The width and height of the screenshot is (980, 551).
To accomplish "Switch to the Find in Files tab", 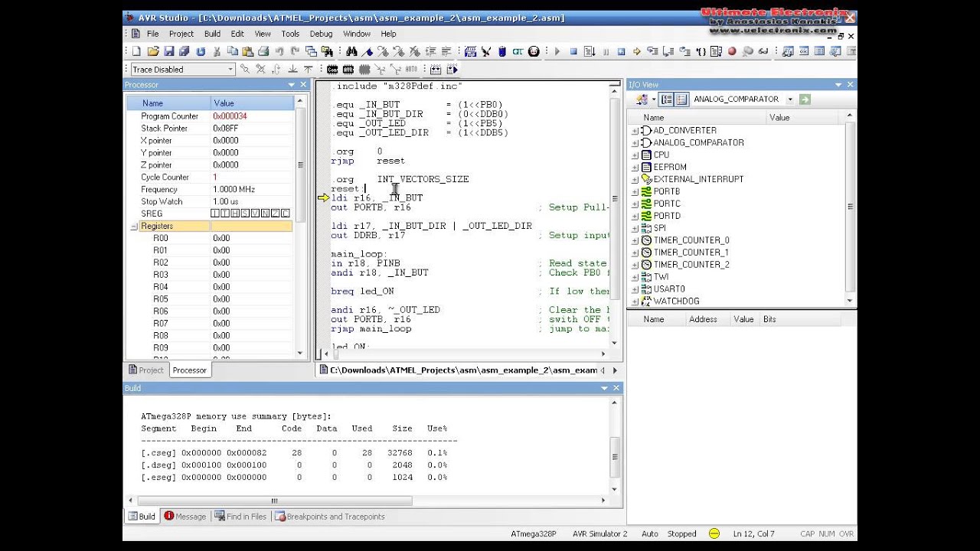I will pos(240,517).
